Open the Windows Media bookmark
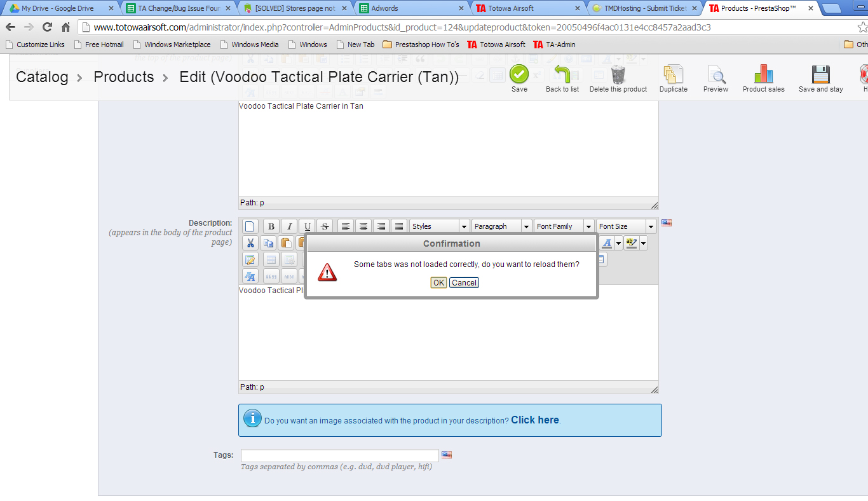Screen dimensions: 868x501 click(x=249, y=45)
